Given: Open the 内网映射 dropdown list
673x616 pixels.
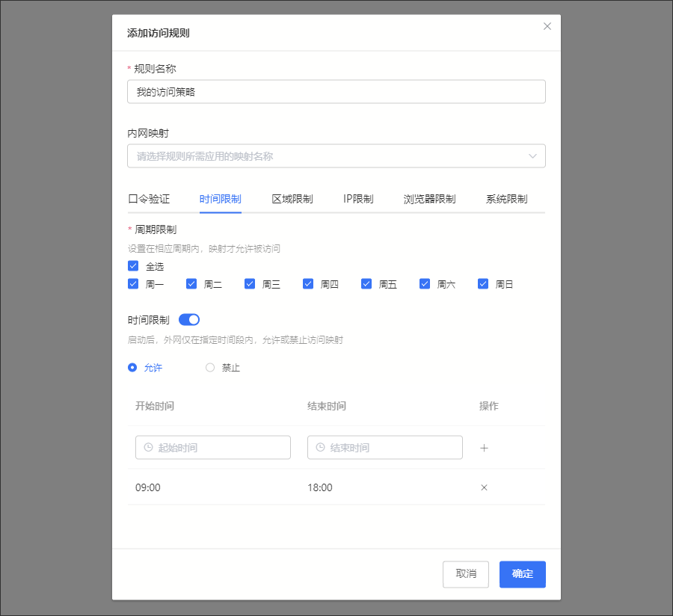Looking at the screenshot, I should (x=336, y=156).
